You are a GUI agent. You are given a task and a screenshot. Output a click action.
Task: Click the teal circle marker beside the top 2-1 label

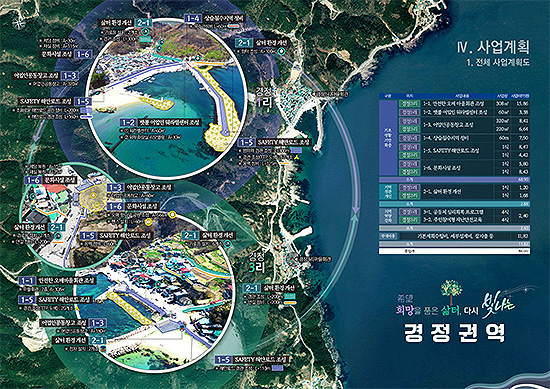point(145,32)
